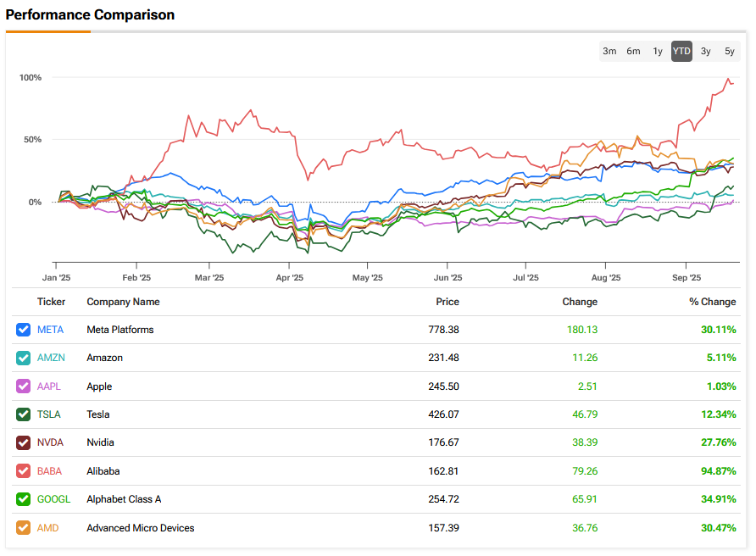Screen dimensions: 756x556
Task: Open the AMD ticker link
Action: click(x=48, y=528)
